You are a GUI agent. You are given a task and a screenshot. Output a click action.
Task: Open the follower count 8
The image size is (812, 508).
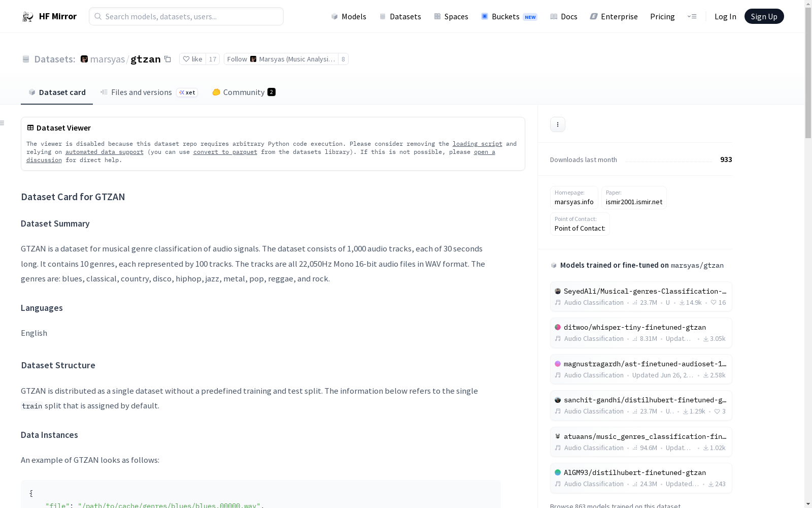(343, 59)
